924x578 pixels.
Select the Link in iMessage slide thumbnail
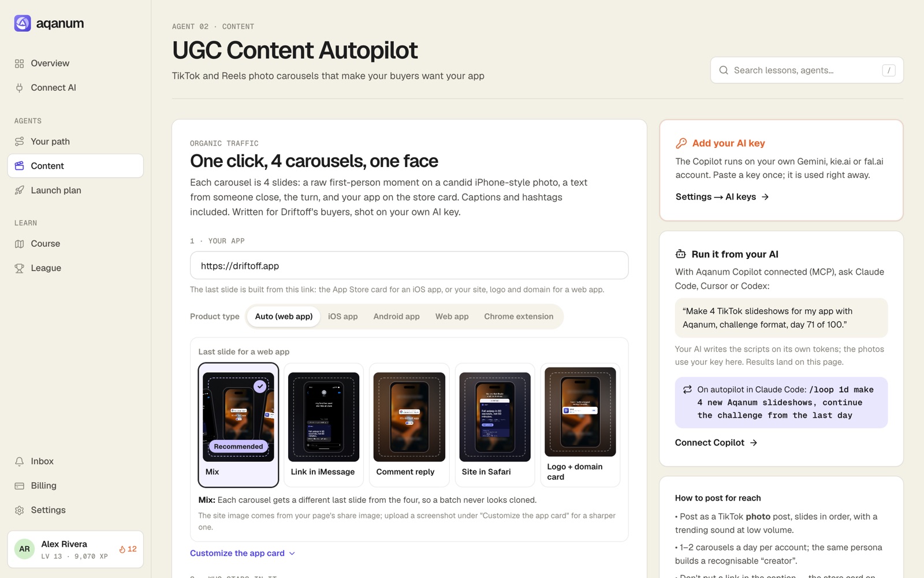pyautogui.click(x=323, y=417)
